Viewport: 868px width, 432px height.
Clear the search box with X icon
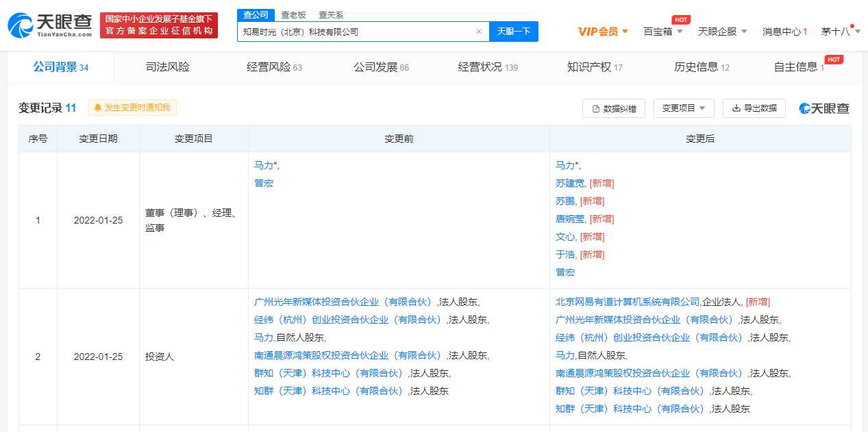point(479,32)
